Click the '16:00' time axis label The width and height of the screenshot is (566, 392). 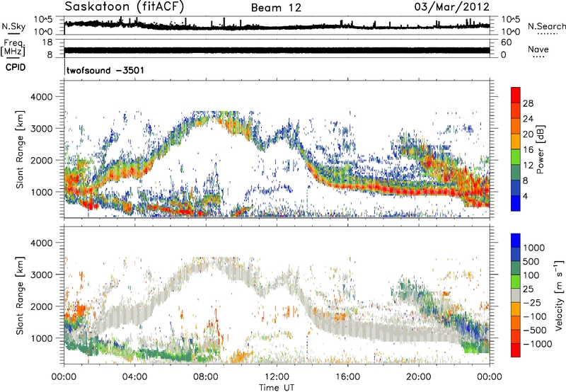347,377
